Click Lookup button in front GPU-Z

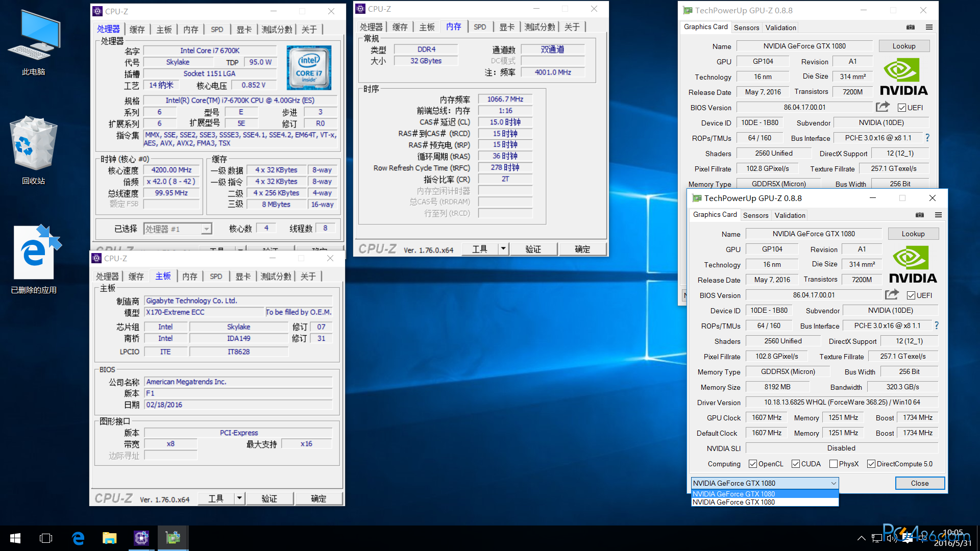click(x=913, y=234)
